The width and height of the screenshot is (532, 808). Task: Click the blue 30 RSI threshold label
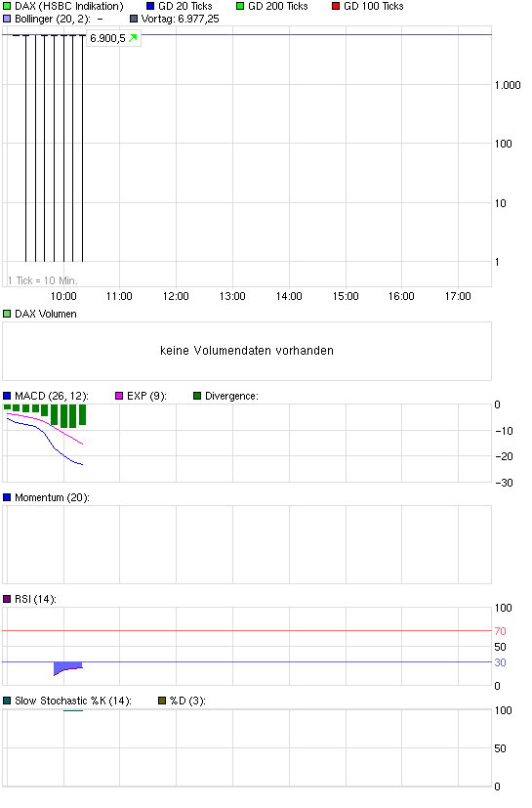click(500, 662)
